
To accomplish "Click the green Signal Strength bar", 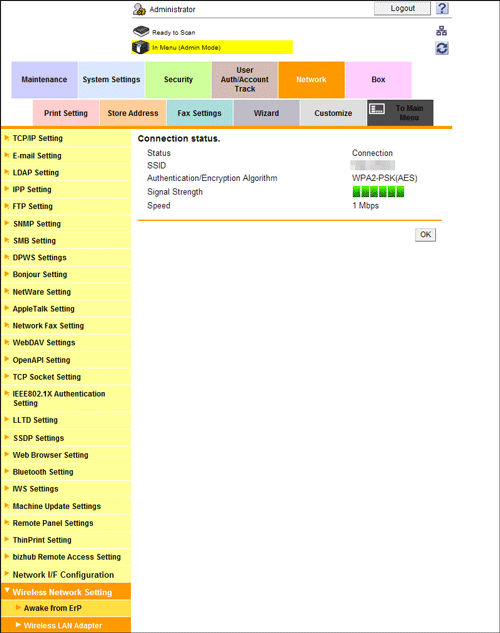I will [378, 192].
